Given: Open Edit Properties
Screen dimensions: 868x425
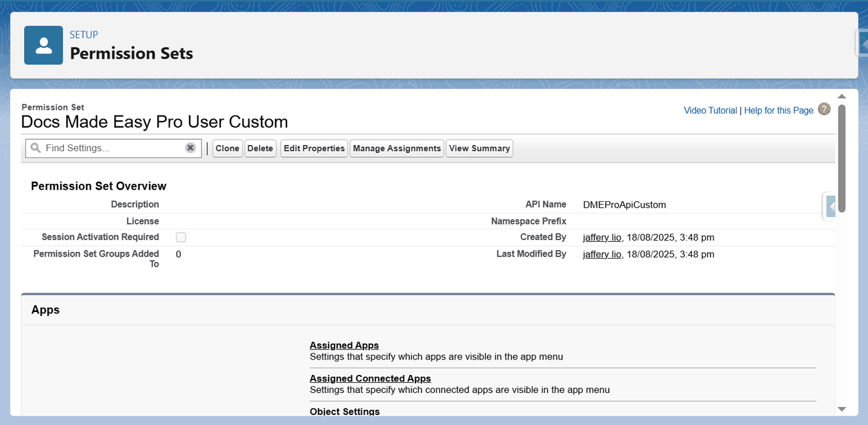Looking at the screenshot, I should (x=314, y=148).
